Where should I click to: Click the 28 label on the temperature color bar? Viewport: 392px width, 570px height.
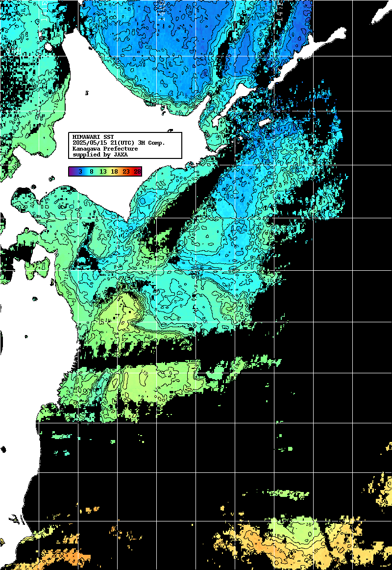137,171
